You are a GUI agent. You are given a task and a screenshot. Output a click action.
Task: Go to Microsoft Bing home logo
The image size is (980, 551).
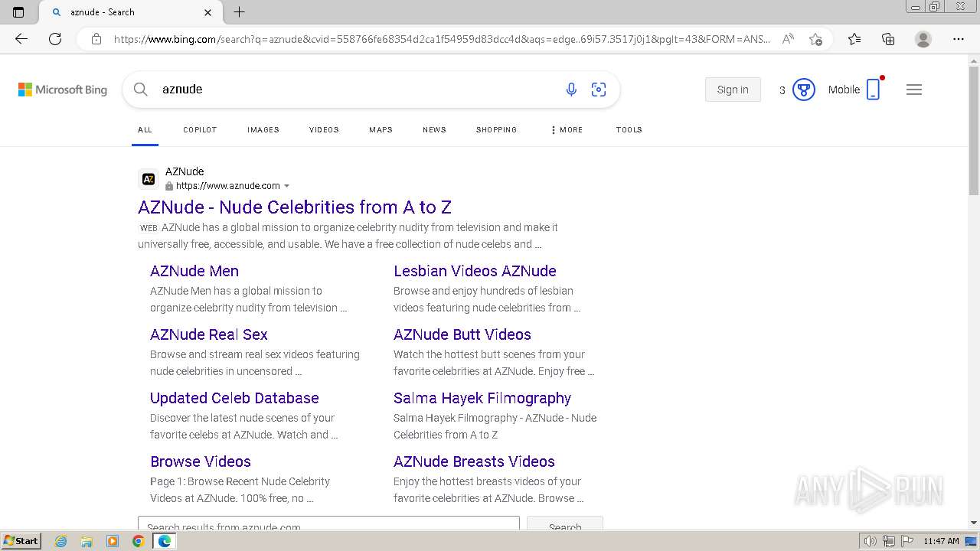click(63, 90)
